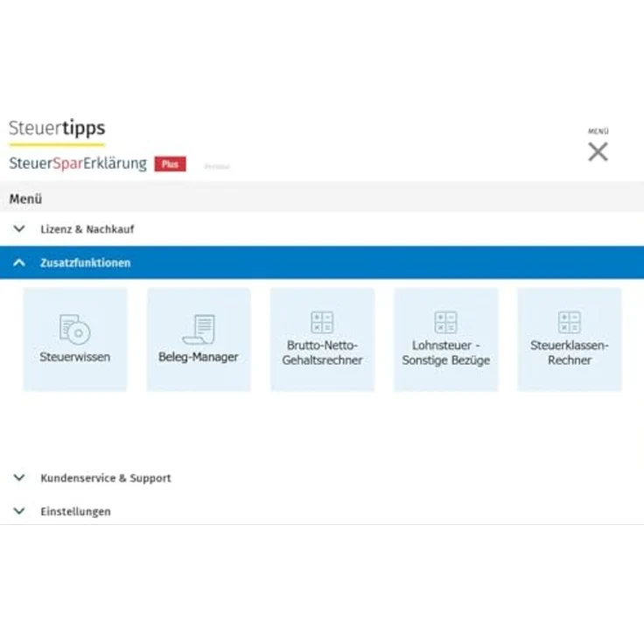Close the menu with the X icon

click(598, 151)
